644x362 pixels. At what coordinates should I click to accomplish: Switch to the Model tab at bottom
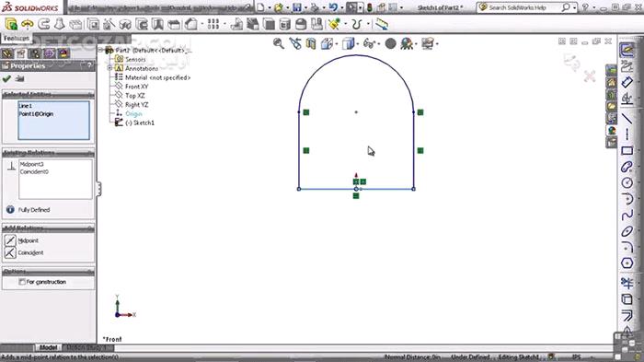coord(48,347)
